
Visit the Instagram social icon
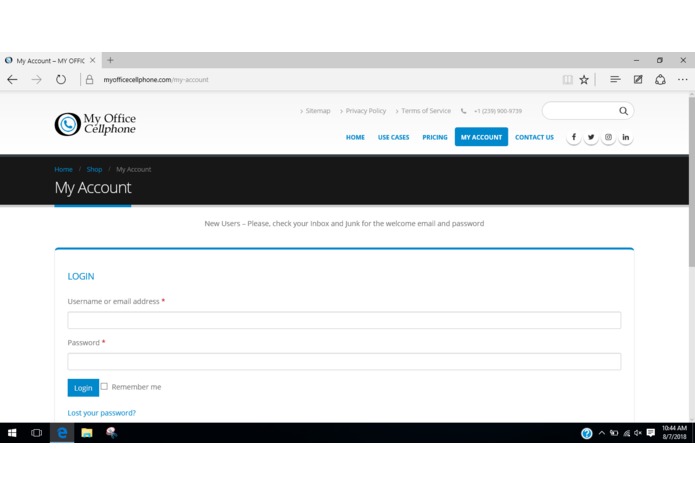[x=608, y=137]
